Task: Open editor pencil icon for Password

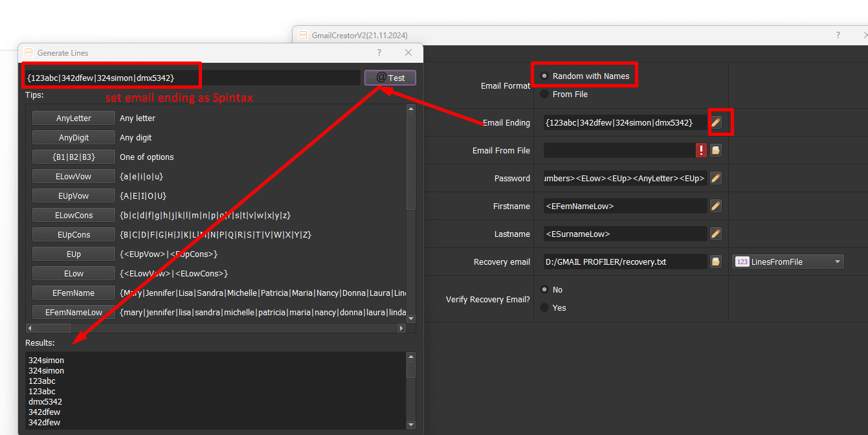Action: (x=716, y=178)
